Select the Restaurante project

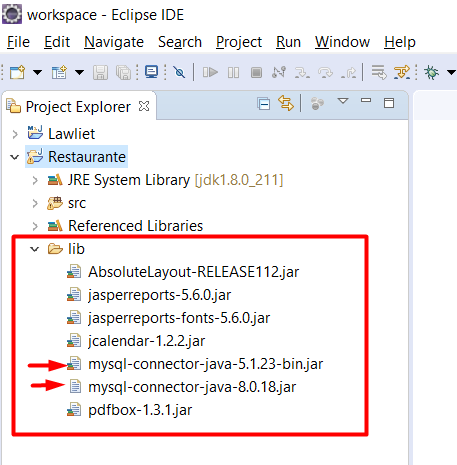pos(76,157)
